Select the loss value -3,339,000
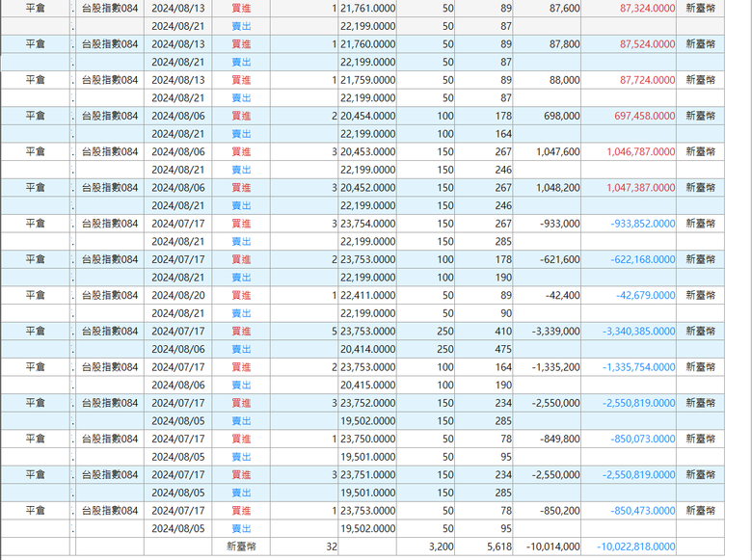The height and width of the screenshot is (560, 752). click(x=556, y=332)
